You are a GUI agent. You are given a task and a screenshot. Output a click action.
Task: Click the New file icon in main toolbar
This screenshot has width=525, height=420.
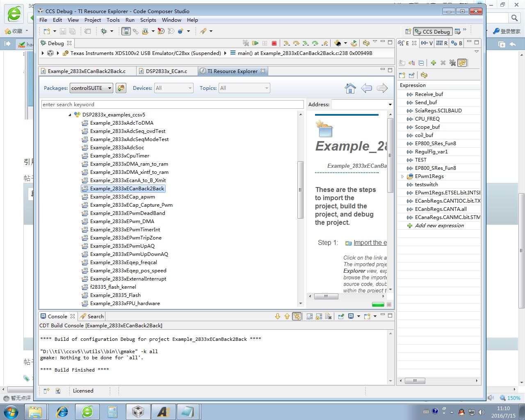coord(47,31)
